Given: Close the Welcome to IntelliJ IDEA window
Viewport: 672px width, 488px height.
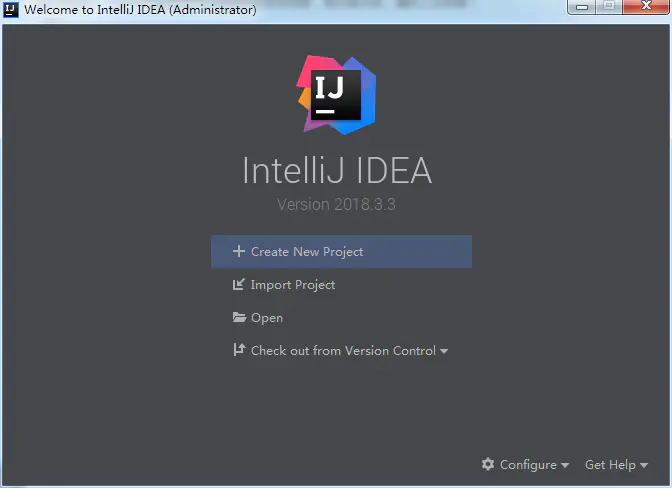Looking at the screenshot, I should click(x=647, y=7).
